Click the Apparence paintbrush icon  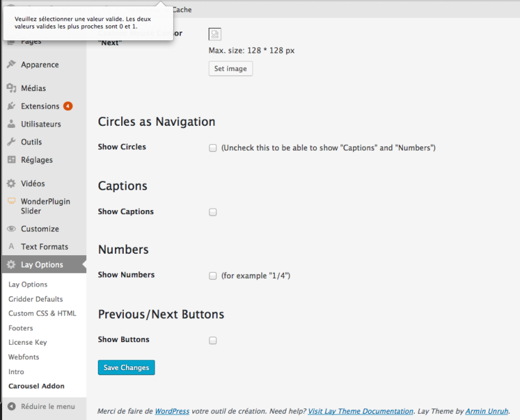(x=11, y=65)
